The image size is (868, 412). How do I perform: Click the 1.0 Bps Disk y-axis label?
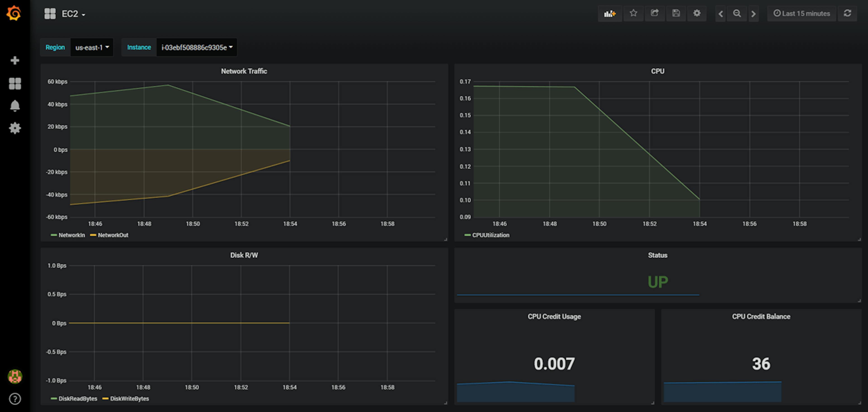tap(57, 266)
